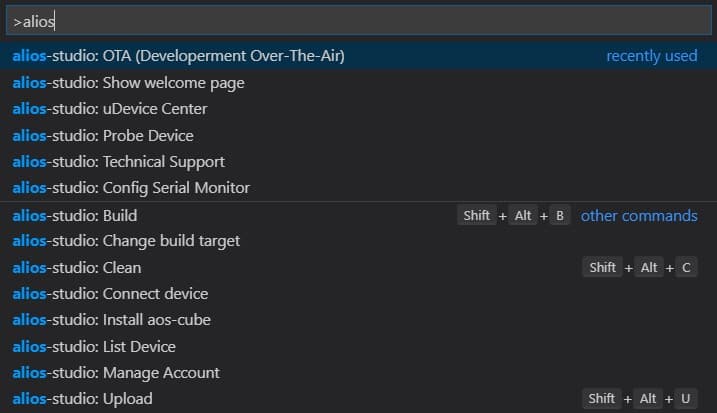Run alios-studio OTA Over-The-Air command

(x=178, y=56)
